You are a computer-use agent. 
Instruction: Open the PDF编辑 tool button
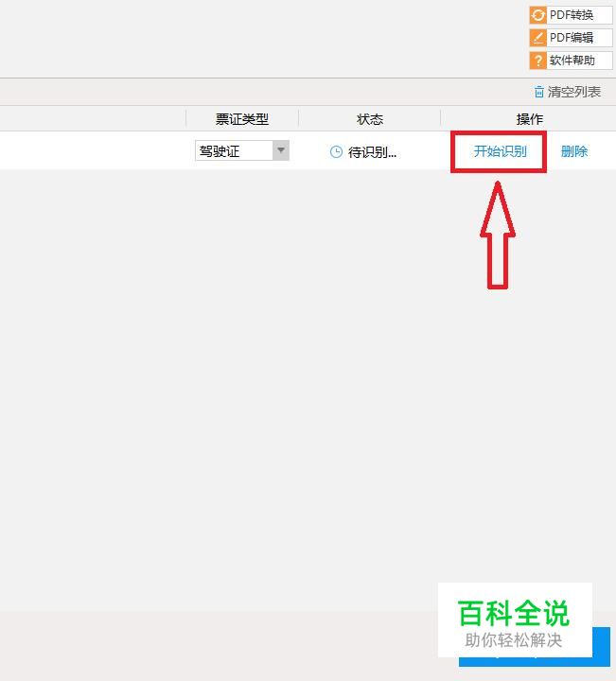tap(571, 38)
